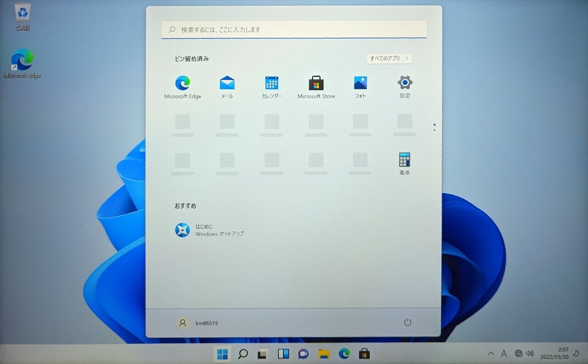Open the Mail app from pinned apps
Screen dimensions: 588x364
point(227,84)
